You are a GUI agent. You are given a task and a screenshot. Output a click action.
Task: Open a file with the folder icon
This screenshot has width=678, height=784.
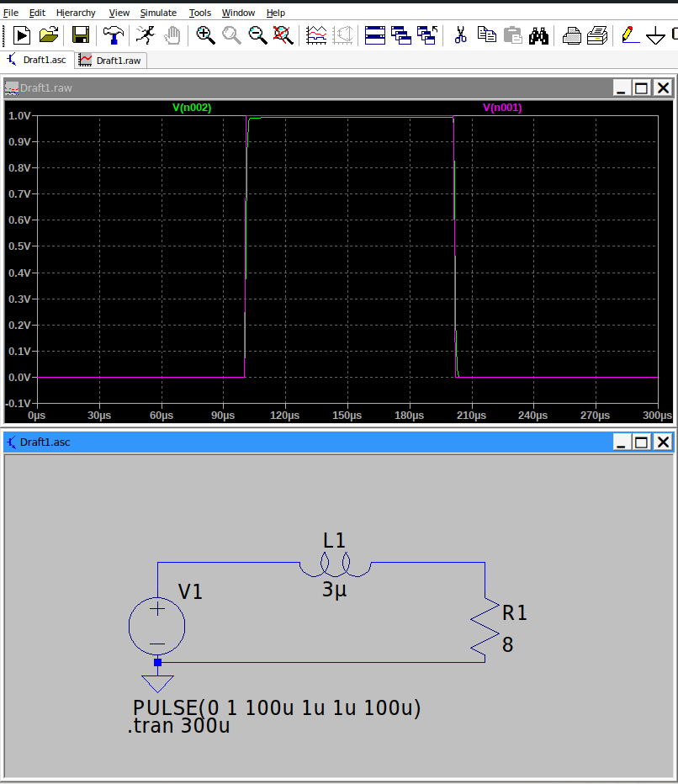click(50, 34)
